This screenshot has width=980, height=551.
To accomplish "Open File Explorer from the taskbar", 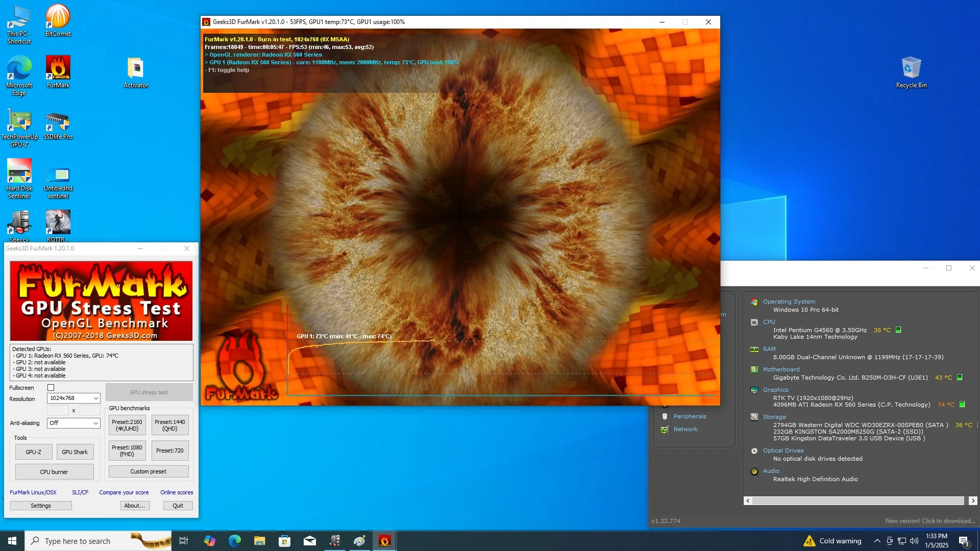I will pos(259,541).
